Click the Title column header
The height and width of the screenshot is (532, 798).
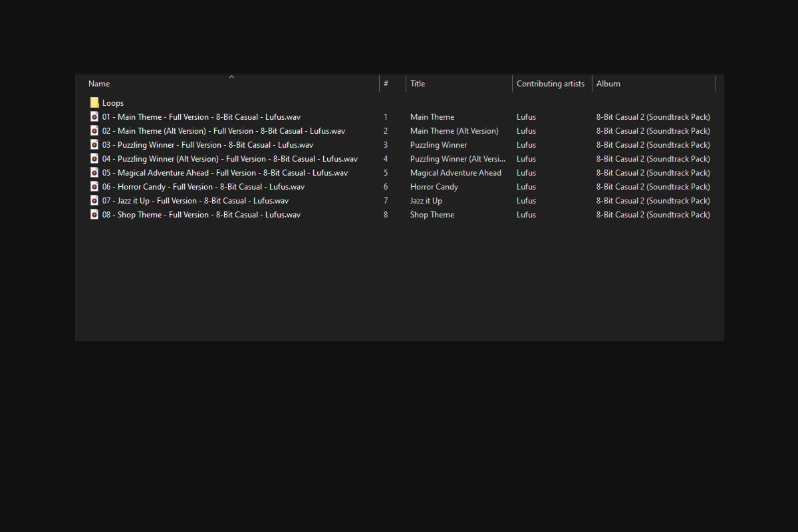[418, 84]
